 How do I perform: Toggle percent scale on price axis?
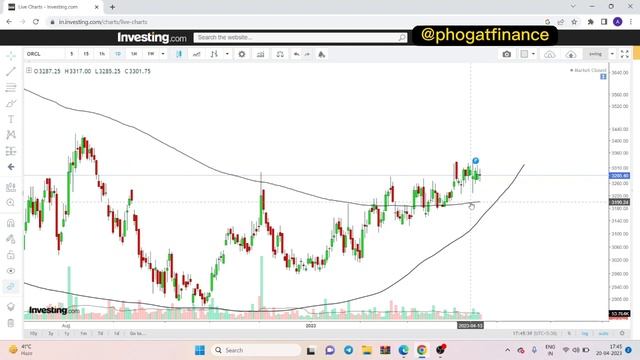tap(569, 333)
